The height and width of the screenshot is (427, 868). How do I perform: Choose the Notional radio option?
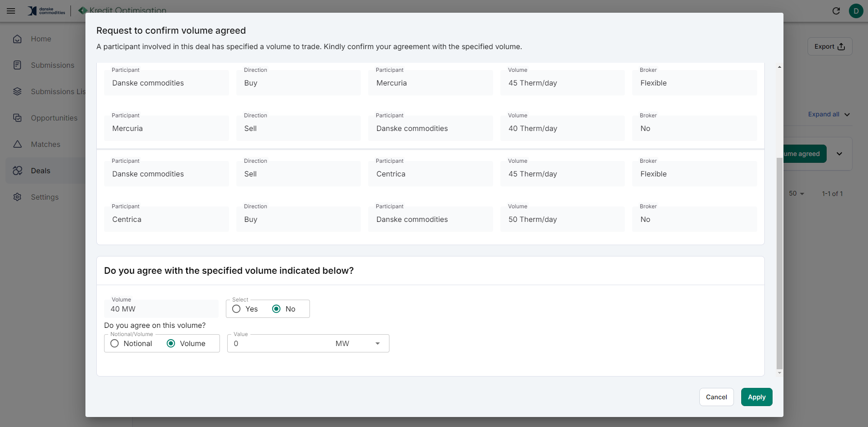[115, 343]
